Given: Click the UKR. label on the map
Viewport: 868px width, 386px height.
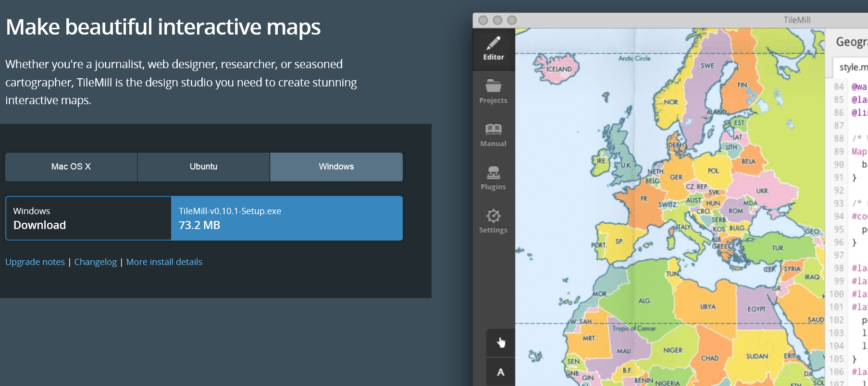Looking at the screenshot, I should click(762, 191).
